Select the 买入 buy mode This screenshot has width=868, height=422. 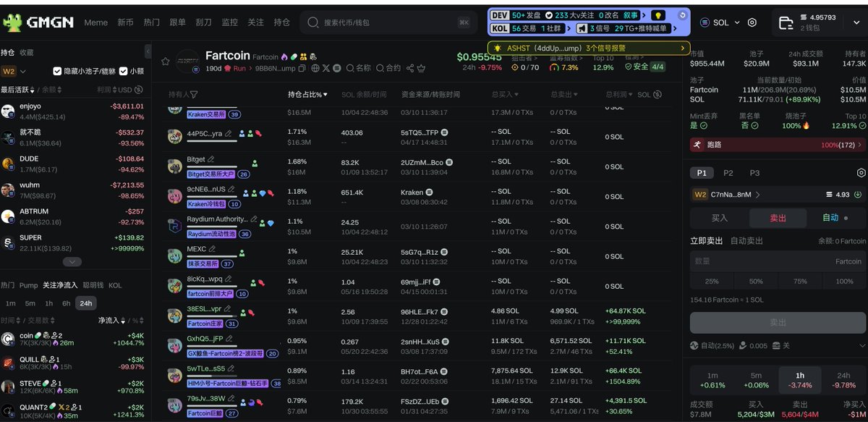720,218
